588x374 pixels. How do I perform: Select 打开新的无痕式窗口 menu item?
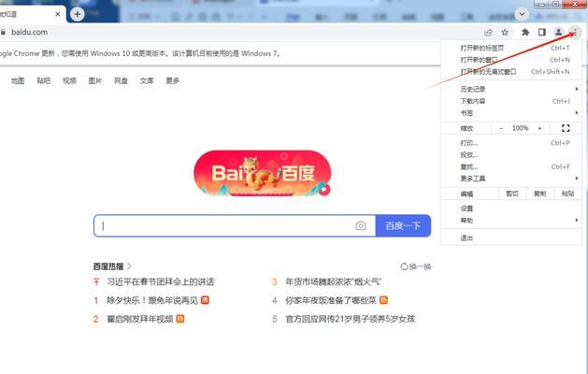pyautogui.click(x=511, y=72)
